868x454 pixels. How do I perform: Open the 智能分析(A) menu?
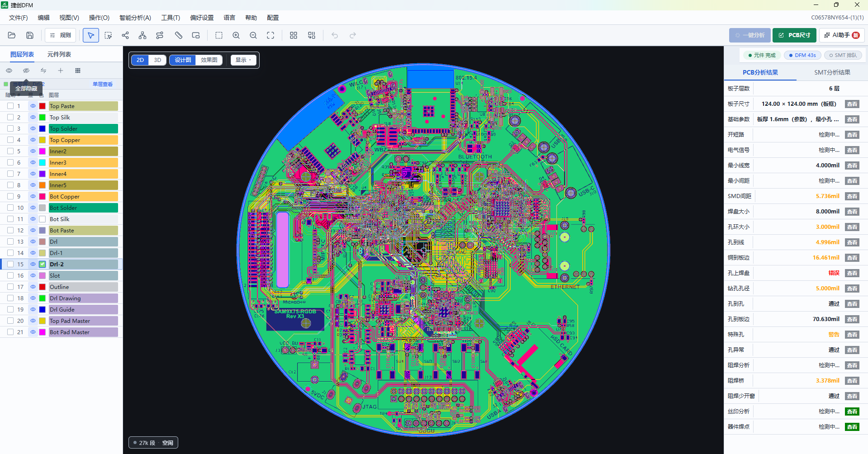[x=135, y=18]
